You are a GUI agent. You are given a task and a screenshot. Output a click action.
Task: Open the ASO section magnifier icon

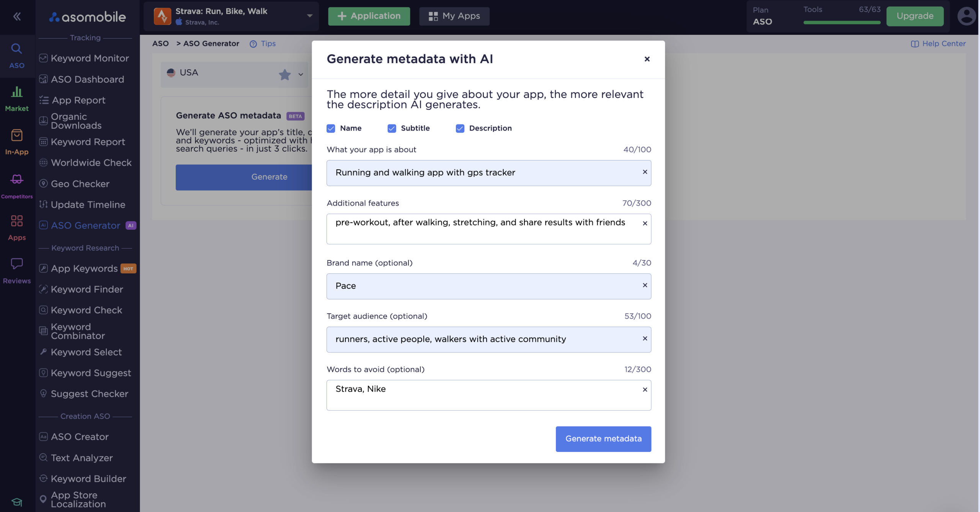[x=16, y=49]
